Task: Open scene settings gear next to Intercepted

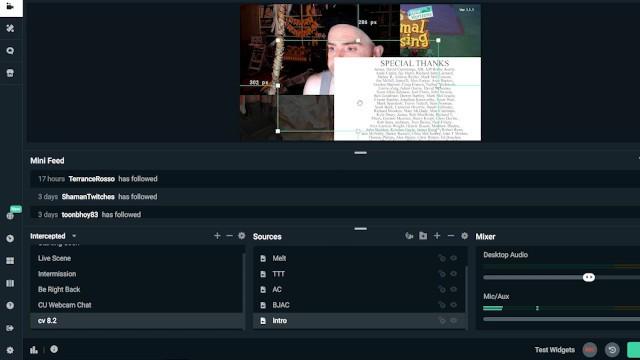Action: tap(242, 236)
